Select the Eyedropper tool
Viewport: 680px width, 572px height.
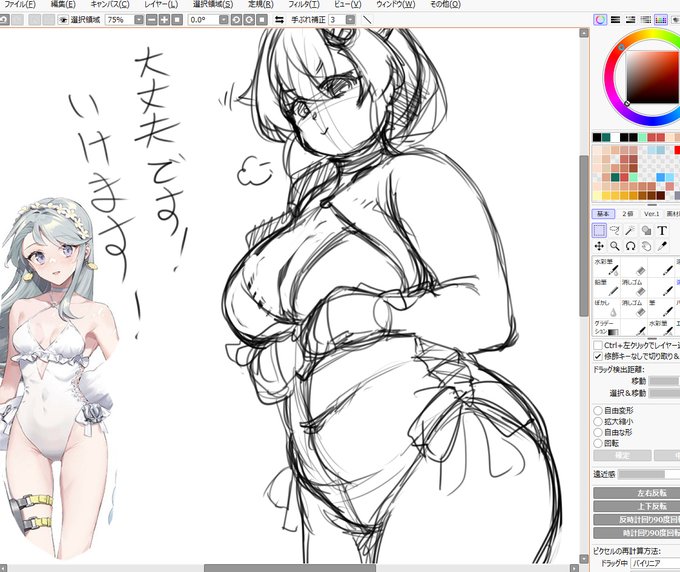662,246
